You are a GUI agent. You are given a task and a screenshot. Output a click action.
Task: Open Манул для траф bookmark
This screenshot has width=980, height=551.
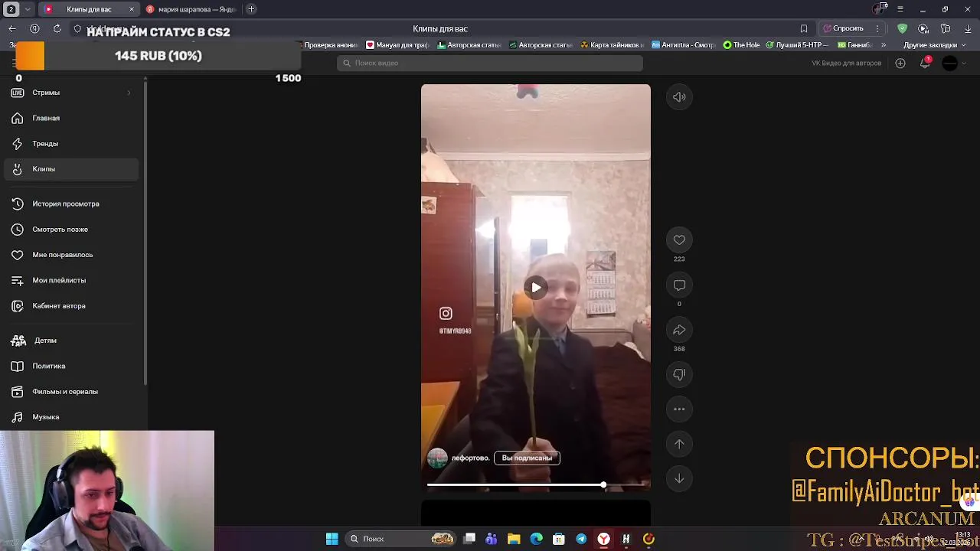coord(397,45)
